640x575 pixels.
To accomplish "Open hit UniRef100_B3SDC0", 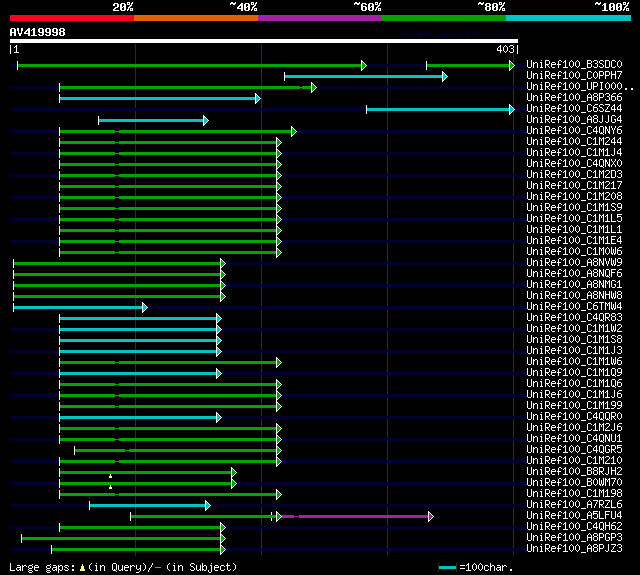I will coord(574,64).
